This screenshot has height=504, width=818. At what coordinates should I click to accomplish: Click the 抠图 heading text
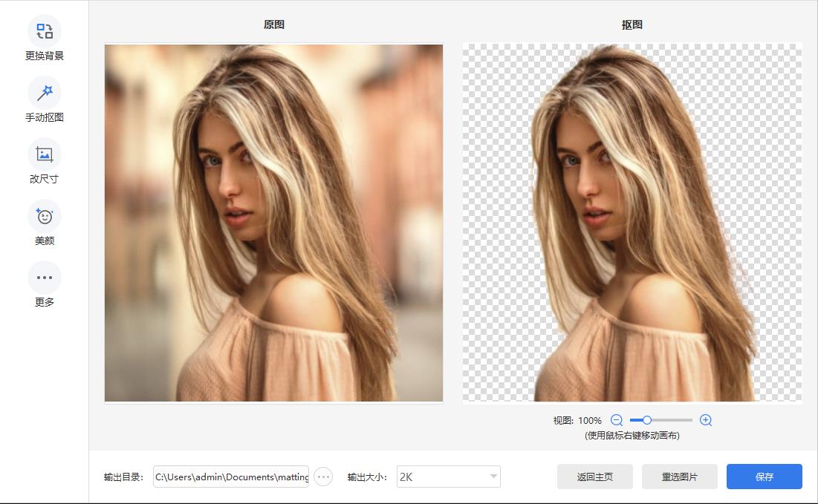[x=632, y=24]
